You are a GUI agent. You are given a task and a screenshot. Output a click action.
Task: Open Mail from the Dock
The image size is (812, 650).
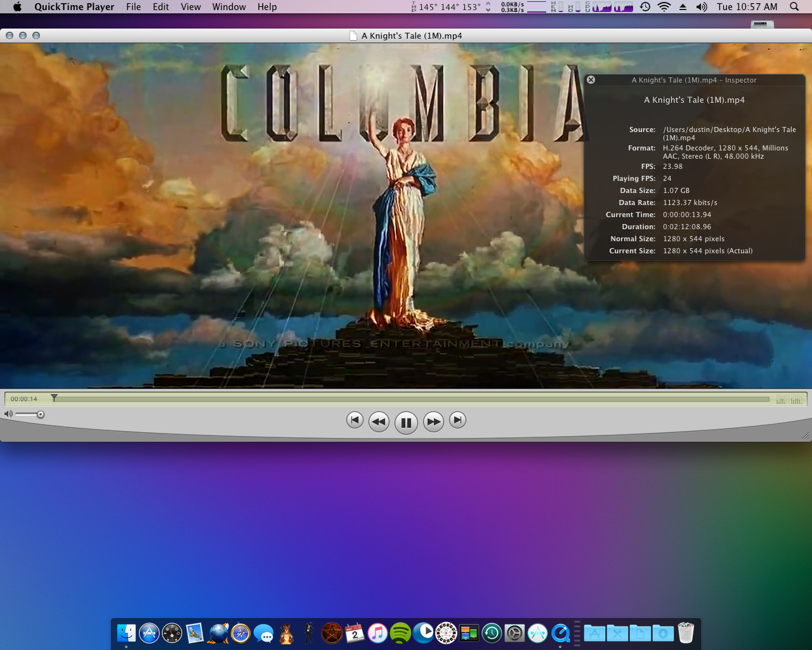point(195,633)
